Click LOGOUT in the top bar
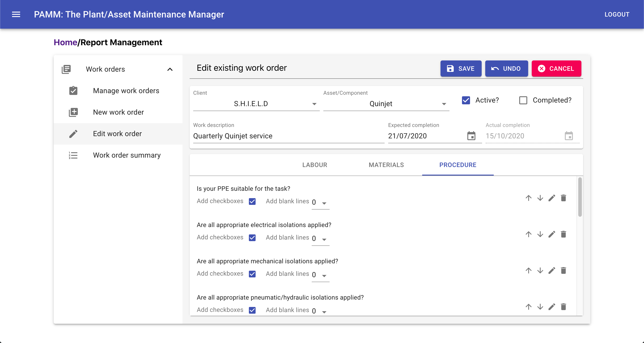This screenshot has width=644, height=343. click(x=617, y=15)
